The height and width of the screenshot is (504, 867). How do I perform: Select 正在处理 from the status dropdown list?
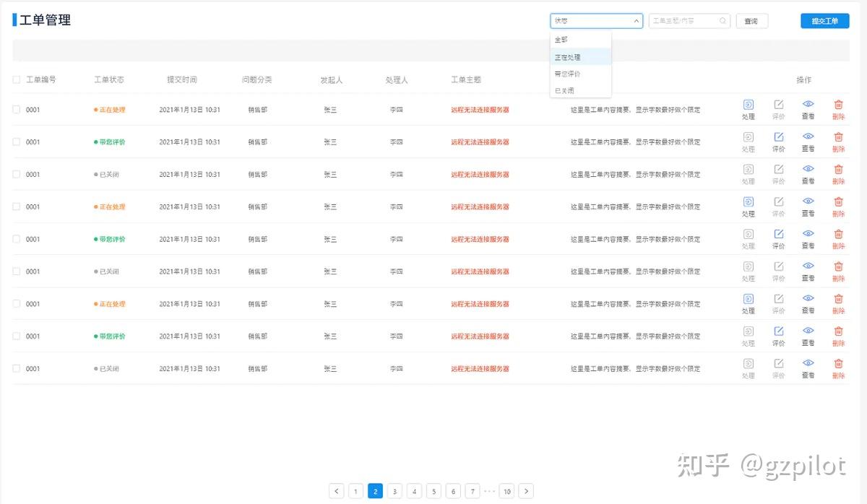[568, 57]
